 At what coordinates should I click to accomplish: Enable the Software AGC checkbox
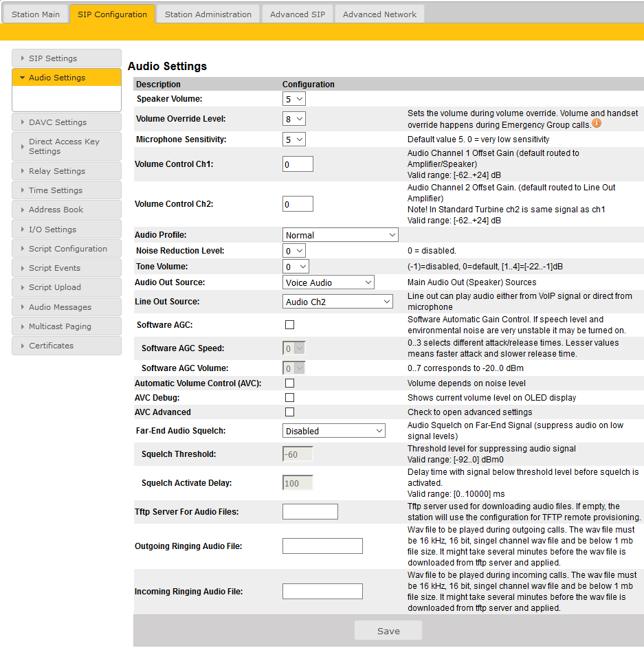click(289, 324)
